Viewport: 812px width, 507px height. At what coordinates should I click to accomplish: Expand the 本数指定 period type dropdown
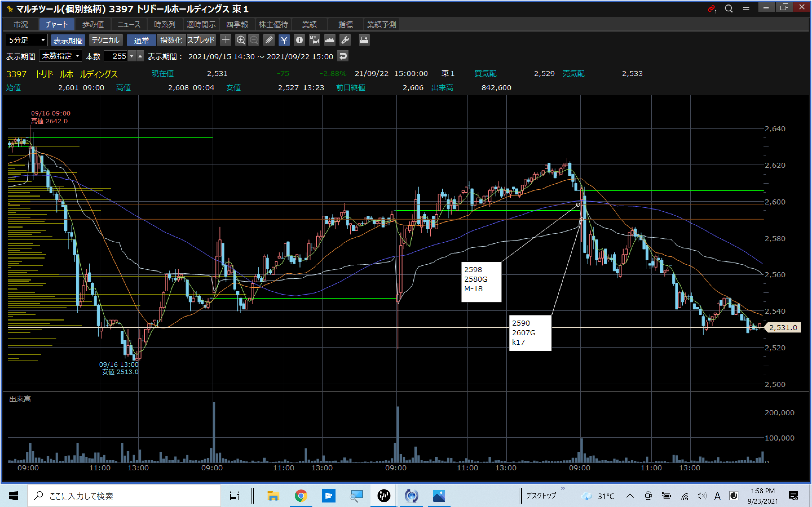pos(60,56)
